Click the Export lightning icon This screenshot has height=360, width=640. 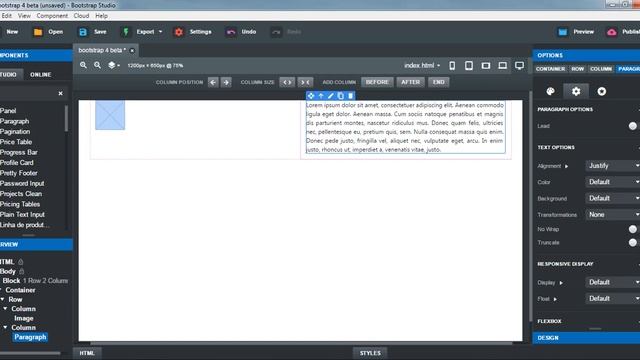(x=126, y=32)
